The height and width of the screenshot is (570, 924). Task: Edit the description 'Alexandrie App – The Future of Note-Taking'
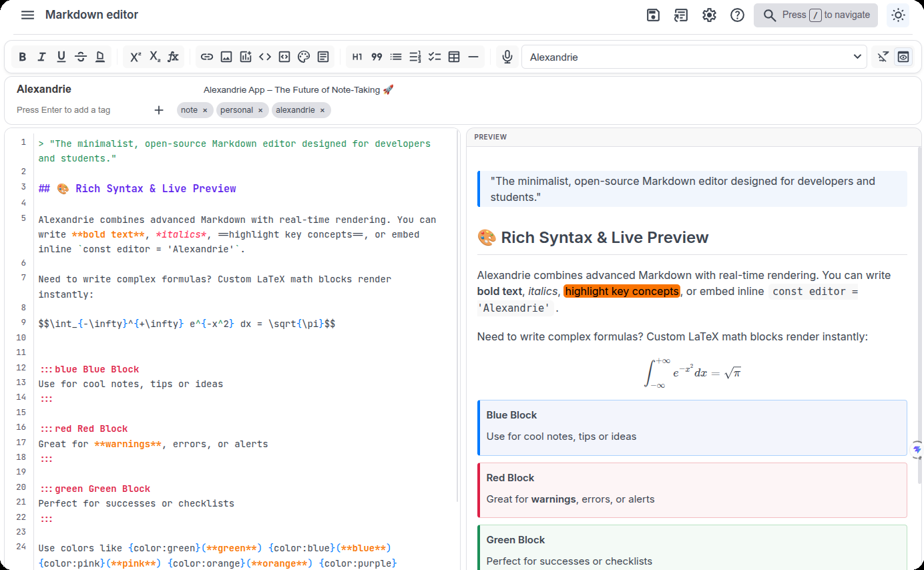[298, 89]
